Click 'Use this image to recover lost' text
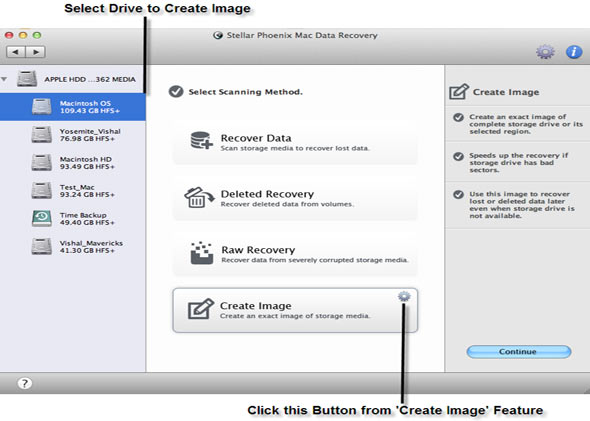 (522, 205)
